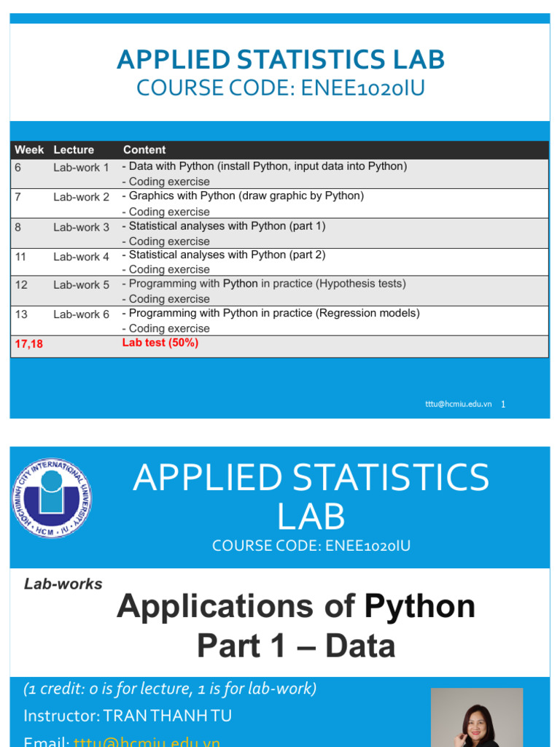
Task: Click footer email 'tttu@hcmiu.edu.vn' on slide 1
Action: pos(458,404)
